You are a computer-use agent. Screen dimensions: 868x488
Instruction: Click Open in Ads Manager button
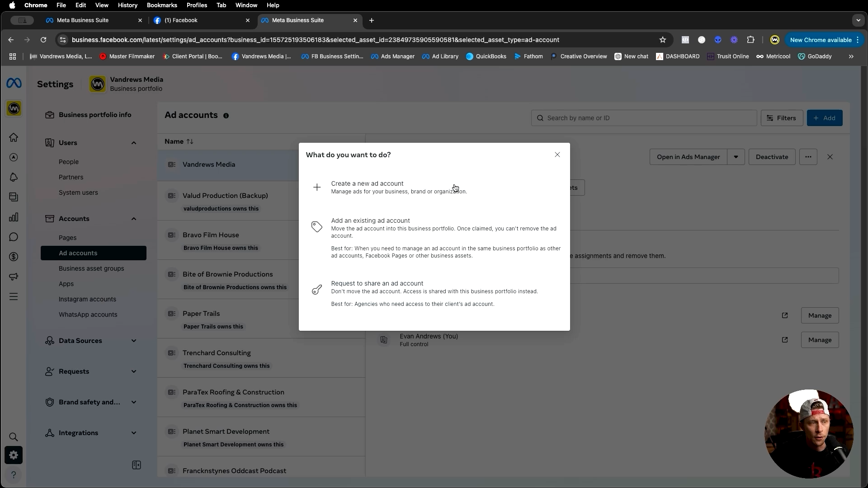coord(688,157)
